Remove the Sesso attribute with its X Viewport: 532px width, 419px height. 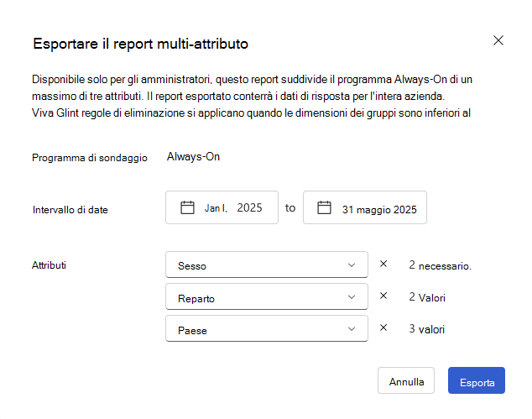383,264
